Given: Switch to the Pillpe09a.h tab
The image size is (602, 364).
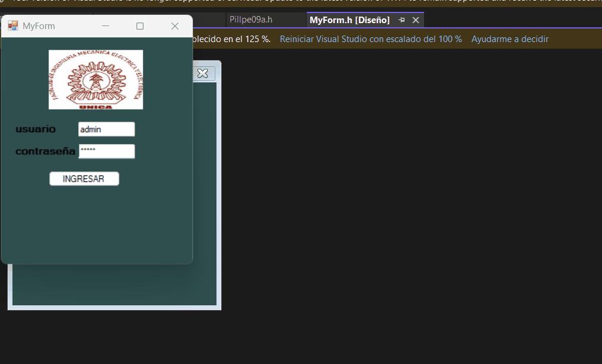Looking at the screenshot, I should click(x=251, y=20).
